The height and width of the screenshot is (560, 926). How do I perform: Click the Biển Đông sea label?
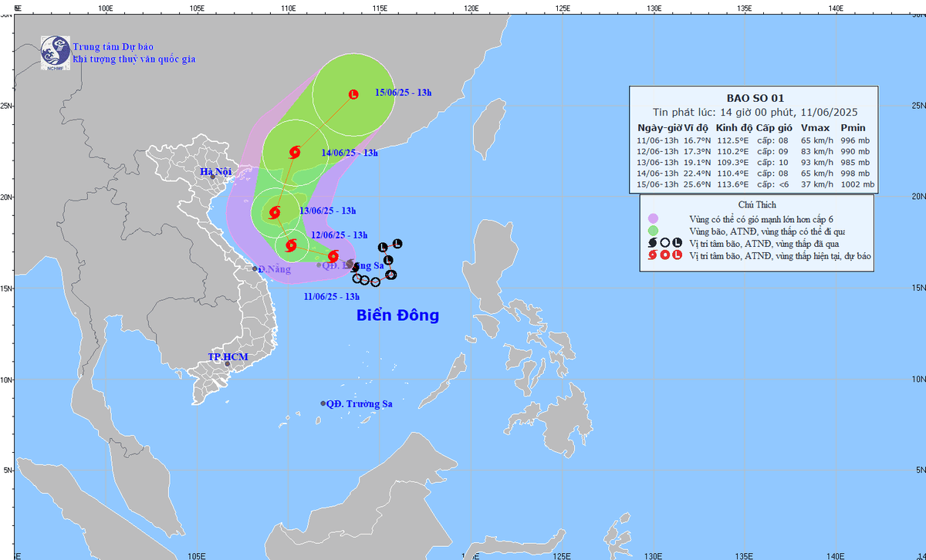pos(397,315)
